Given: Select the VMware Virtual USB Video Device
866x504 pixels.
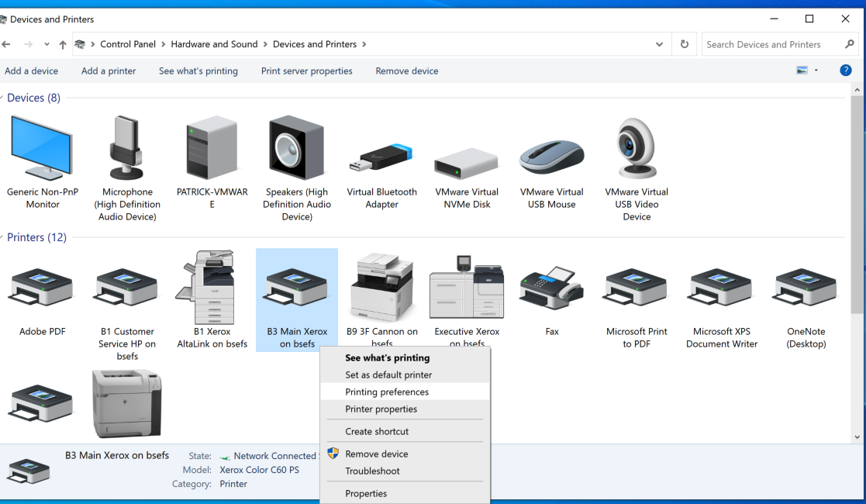Looking at the screenshot, I should pyautogui.click(x=637, y=168).
